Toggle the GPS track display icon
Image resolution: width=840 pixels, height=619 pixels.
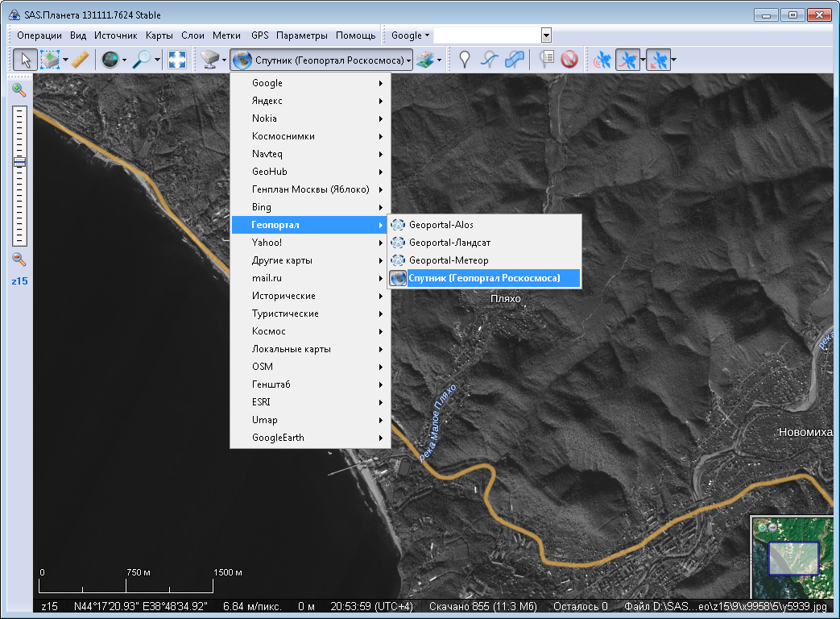(628, 60)
